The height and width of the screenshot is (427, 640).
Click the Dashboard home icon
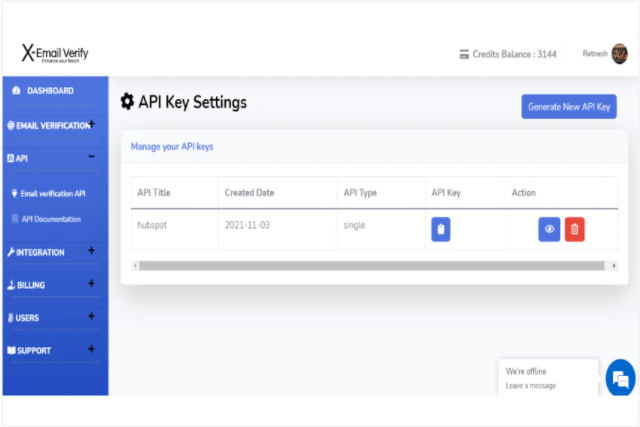pyautogui.click(x=16, y=91)
